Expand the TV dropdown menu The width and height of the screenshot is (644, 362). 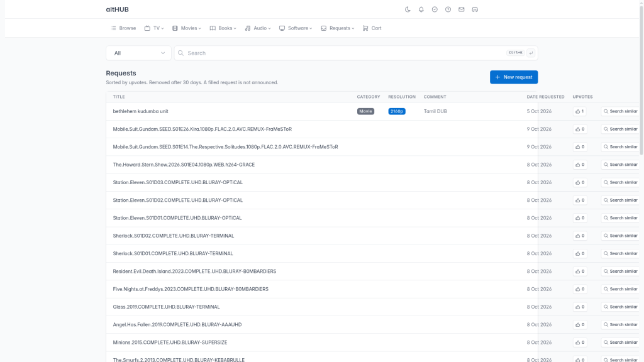[154, 28]
